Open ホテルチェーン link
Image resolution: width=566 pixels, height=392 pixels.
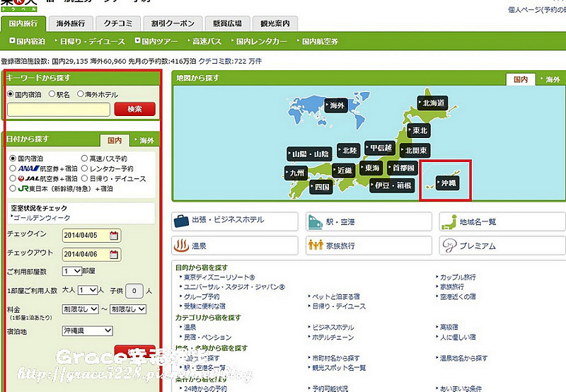tap(333, 338)
